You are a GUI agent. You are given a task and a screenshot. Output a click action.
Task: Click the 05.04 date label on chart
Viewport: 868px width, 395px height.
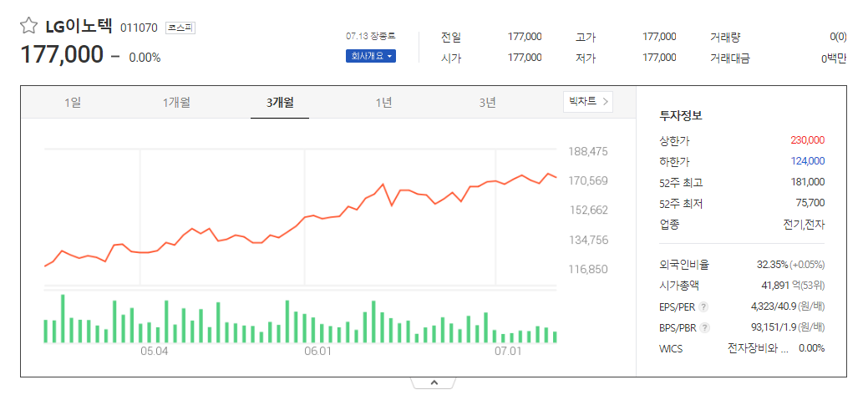pyautogui.click(x=154, y=352)
